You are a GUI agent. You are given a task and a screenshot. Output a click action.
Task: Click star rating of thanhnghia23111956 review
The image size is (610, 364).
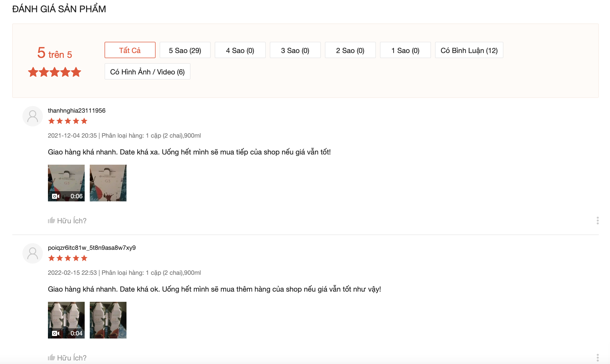tap(68, 121)
